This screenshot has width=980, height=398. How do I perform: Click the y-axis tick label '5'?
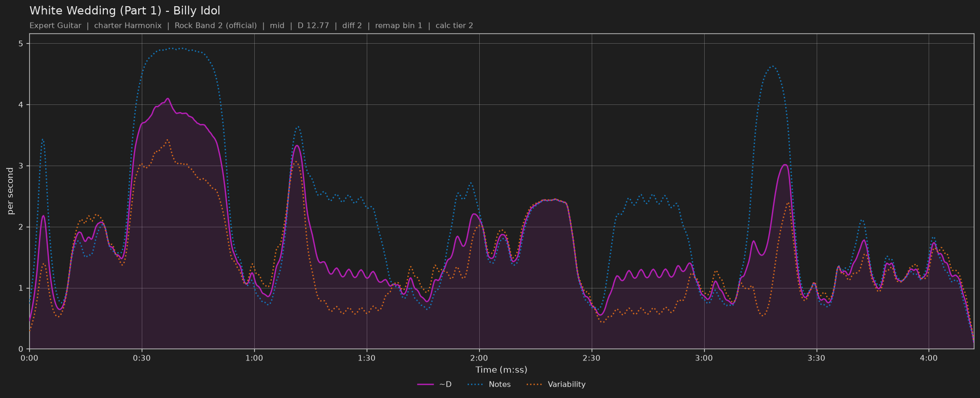pyautogui.click(x=22, y=44)
